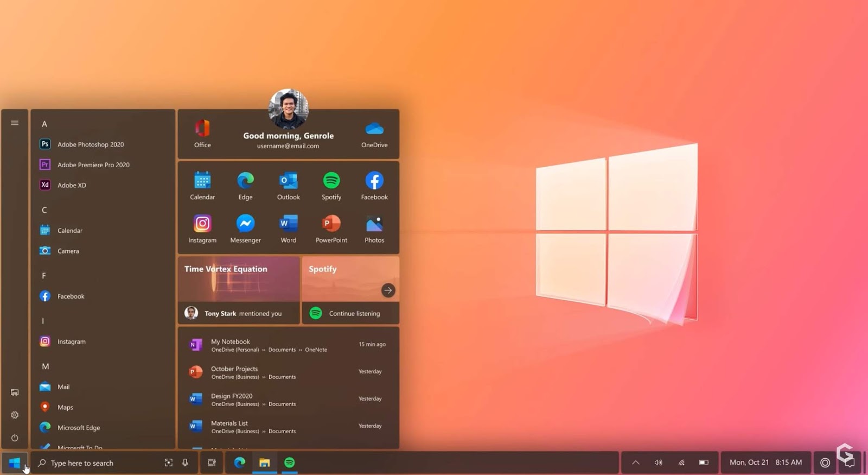
Task: Click Tony Stark mentioned you notification
Action: [239, 313]
